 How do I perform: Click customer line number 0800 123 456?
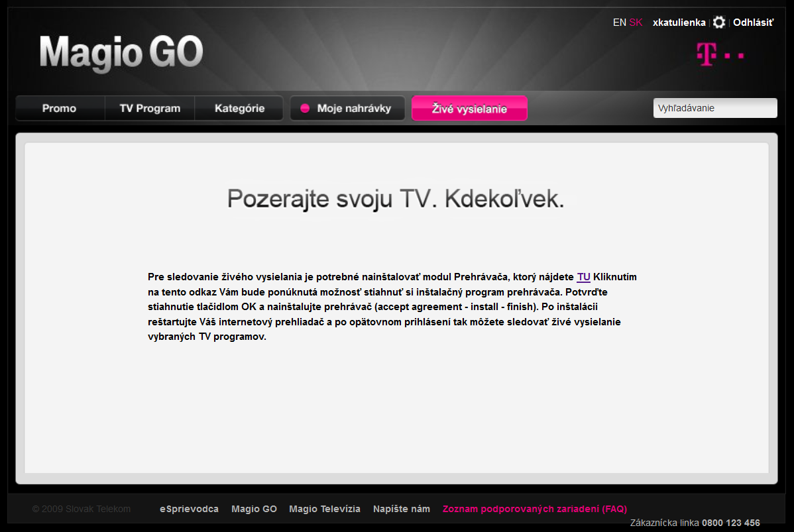pos(730,523)
